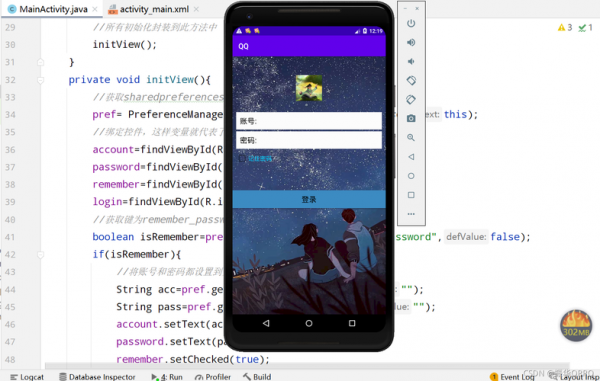Tap the blue login button (登录)

309,199
